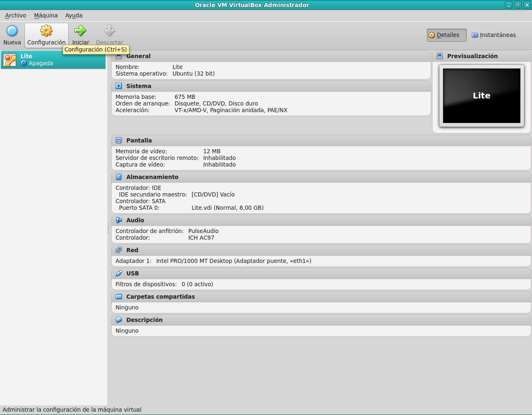Open the Archivo menu
Viewport: 532px width, 415px height.
click(x=16, y=15)
